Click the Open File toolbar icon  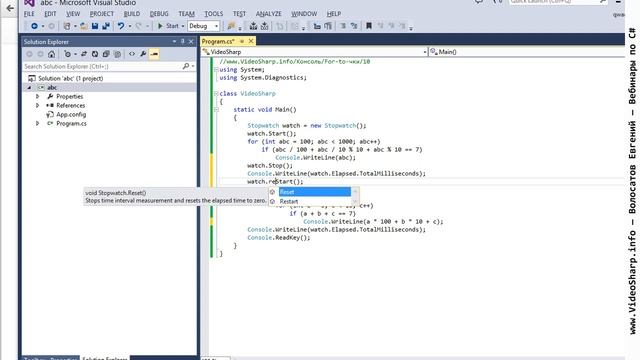pos(84,26)
